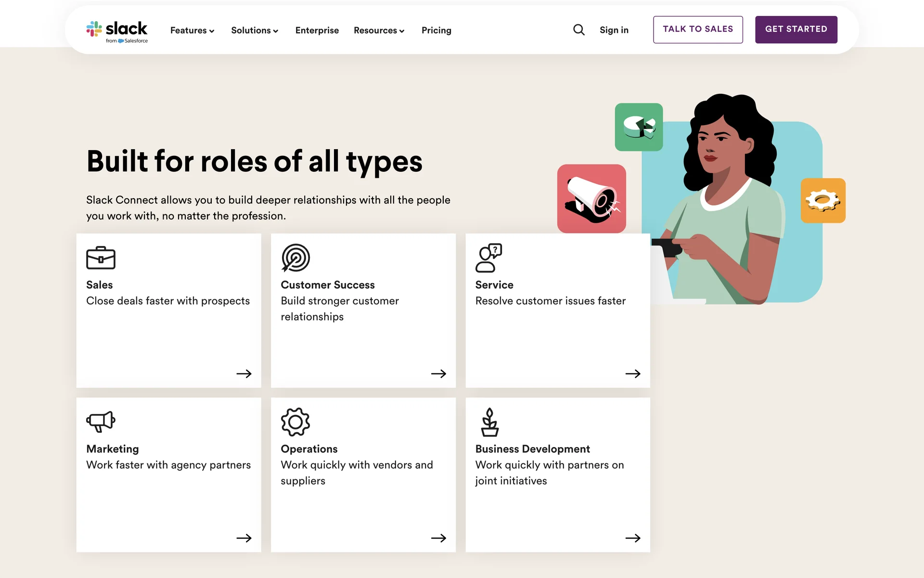Click the Operations gear icon
Viewport: 924px width, 578px height.
tap(295, 422)
